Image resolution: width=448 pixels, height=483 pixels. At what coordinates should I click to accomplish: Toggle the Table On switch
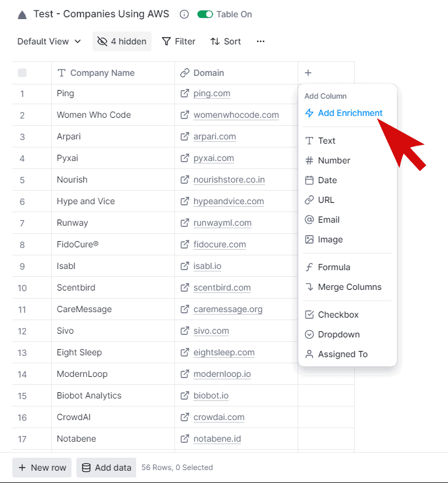point(205,14)
